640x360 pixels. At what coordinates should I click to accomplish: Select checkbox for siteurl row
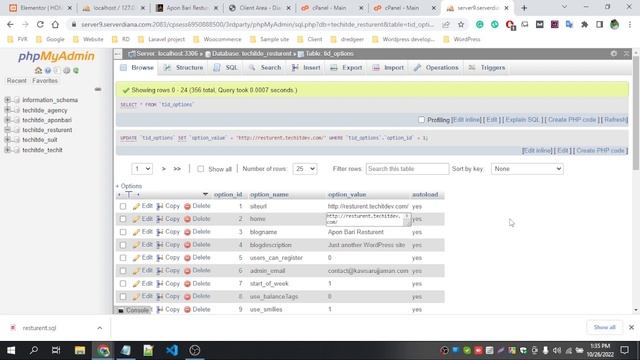123,206
